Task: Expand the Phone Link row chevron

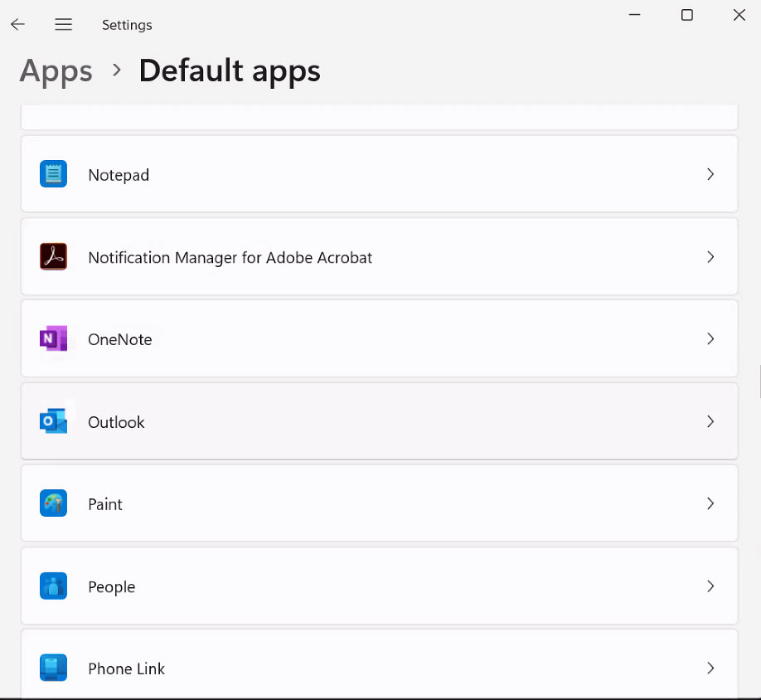Action: point(710,668)
